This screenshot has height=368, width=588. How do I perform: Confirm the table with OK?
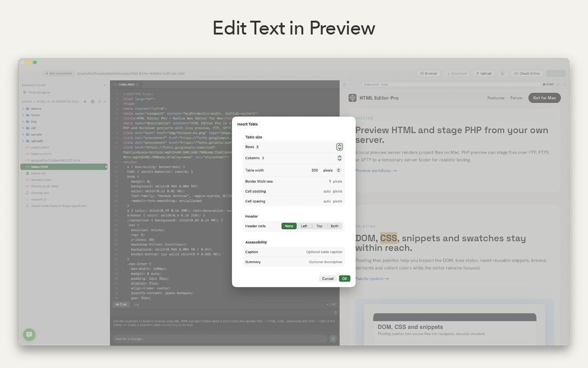tap(345, 279)
